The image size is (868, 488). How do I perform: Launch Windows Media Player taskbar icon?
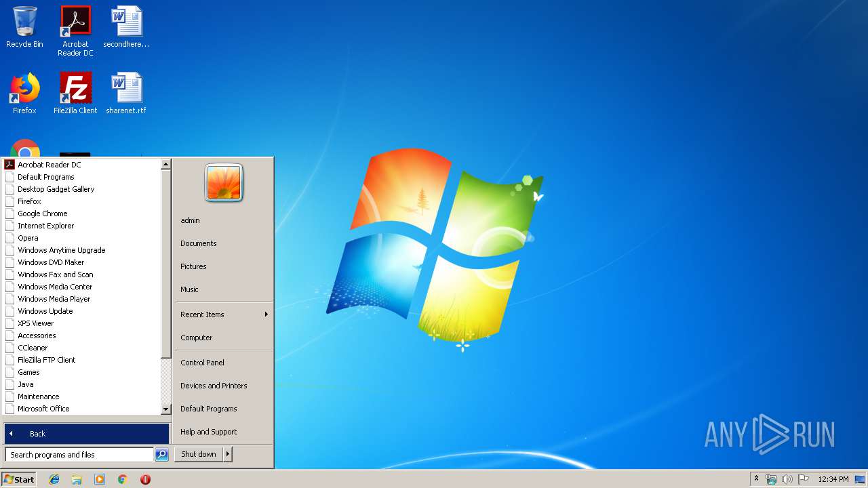[x=100, y=479]
